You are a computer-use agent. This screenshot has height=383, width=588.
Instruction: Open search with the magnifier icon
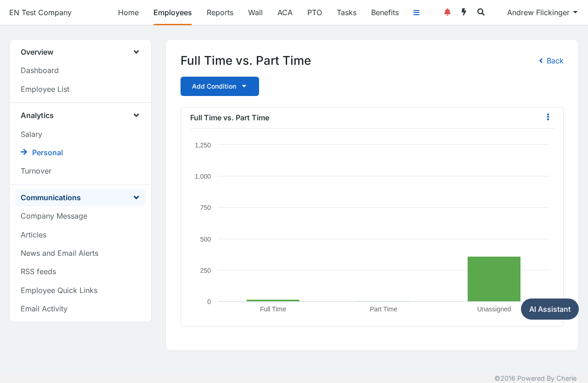(x=481, y=12)
